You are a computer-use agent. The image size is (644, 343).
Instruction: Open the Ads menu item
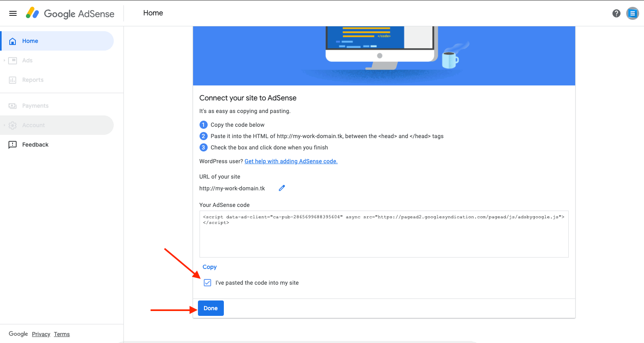pos(57,60)
